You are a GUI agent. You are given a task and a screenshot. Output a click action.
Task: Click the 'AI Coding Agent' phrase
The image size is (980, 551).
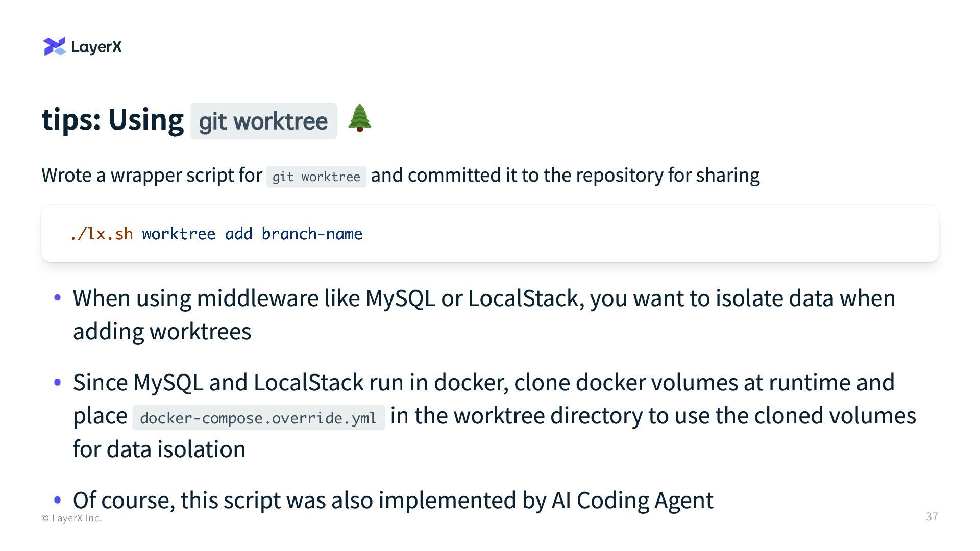point(632,500)
